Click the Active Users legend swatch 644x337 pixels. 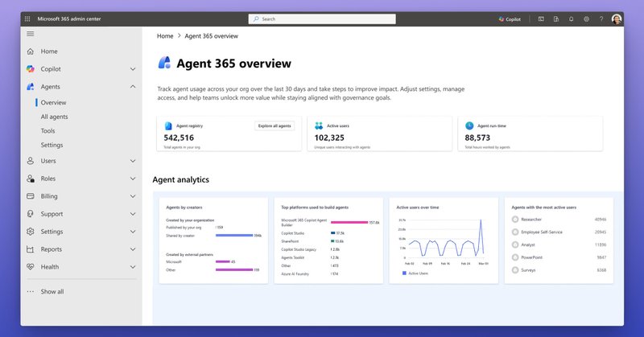(404, 273)
